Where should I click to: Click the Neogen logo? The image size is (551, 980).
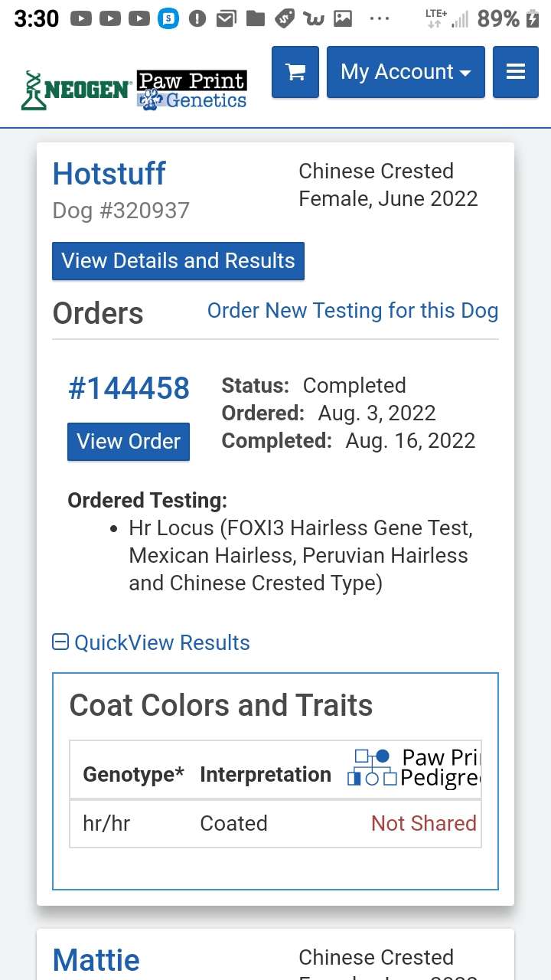pos(76,90)
